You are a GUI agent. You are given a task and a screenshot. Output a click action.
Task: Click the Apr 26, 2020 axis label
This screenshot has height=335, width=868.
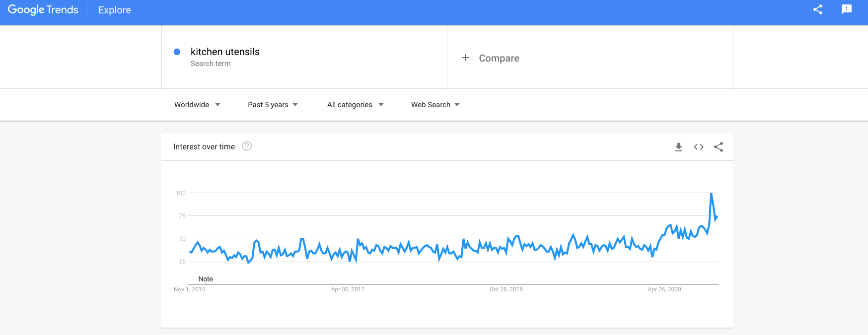click(x=665, y=289)
